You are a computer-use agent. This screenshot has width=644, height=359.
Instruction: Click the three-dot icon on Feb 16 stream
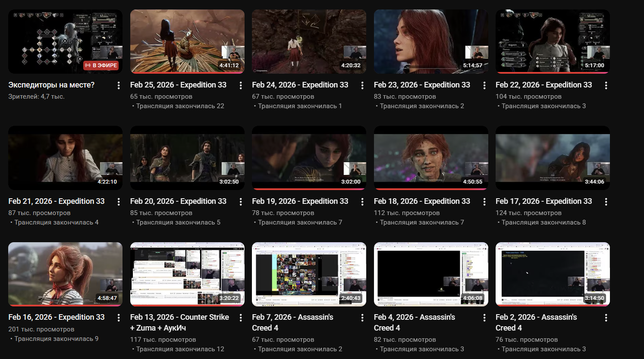[x=119, y=317]
